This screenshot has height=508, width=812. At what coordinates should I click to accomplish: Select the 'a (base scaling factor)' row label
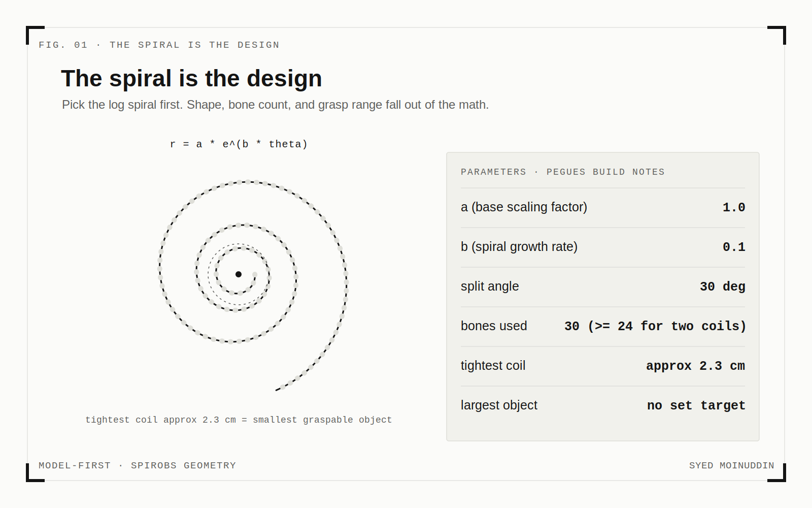click(524, 207)
